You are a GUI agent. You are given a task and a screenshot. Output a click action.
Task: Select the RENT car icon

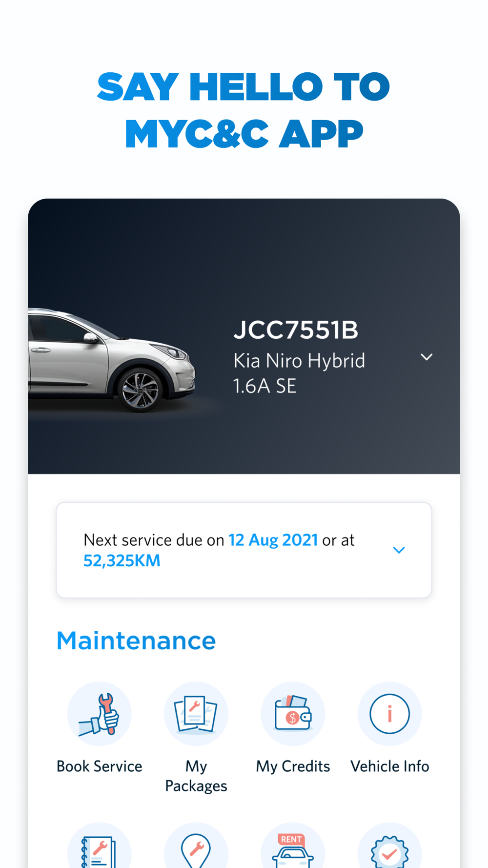pos(293,849)
